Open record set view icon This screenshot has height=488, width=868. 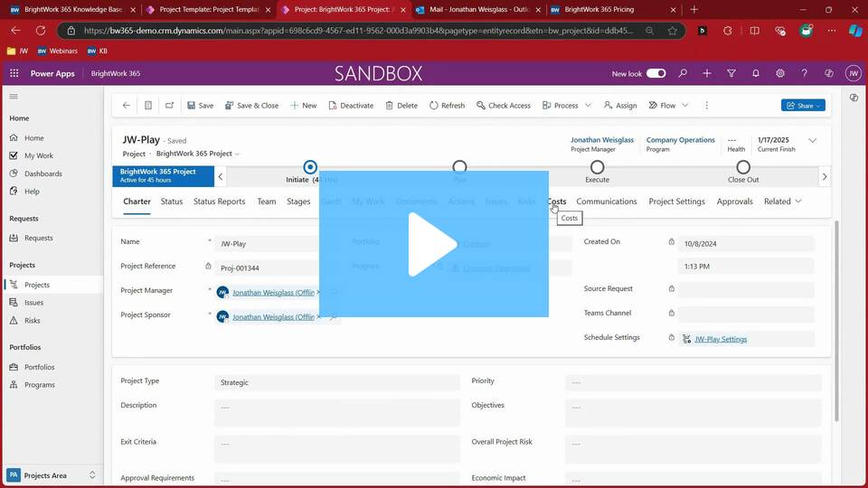tap(148, 105)
